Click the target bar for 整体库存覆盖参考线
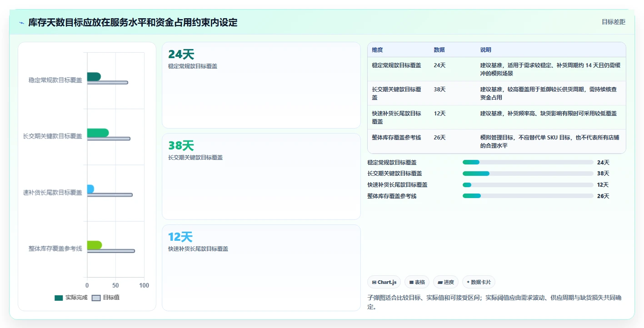Image resolution: width=644 pixels, height=328 pixels. 111,251
